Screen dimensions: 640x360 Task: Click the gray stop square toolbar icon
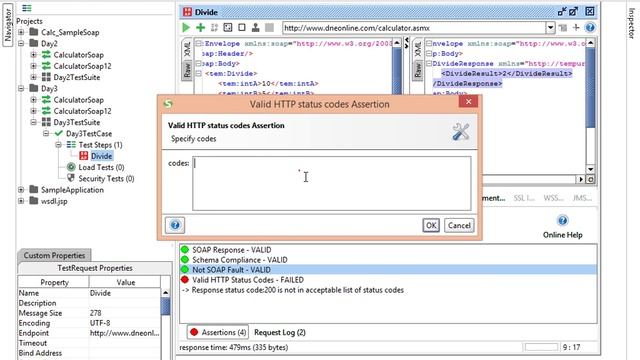click(x=269, y=27)
